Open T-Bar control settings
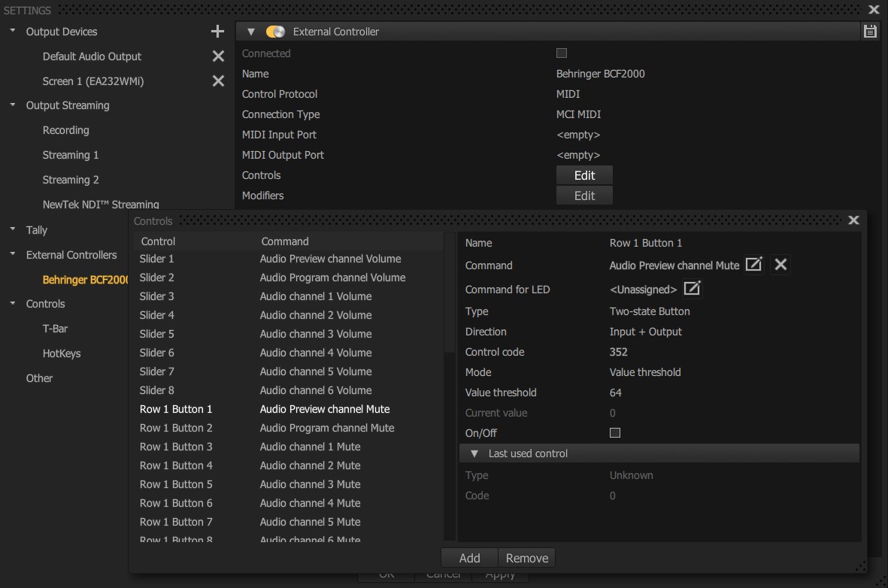Screen dimensions: 888x588 [55, 329]
